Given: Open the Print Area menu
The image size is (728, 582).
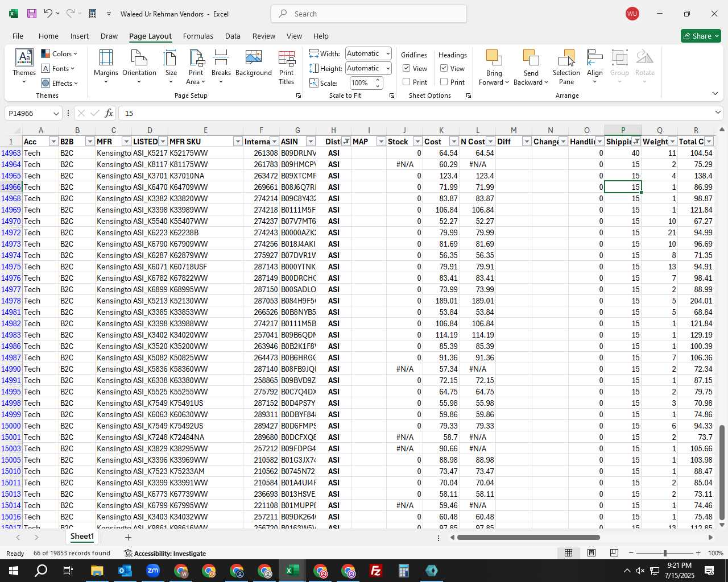Looking at the screenshot, I should [196, 67].
